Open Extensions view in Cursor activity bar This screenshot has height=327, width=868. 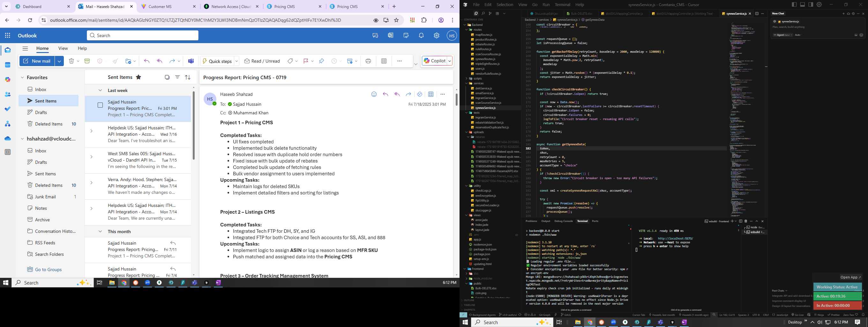click(x=498, y=13)
